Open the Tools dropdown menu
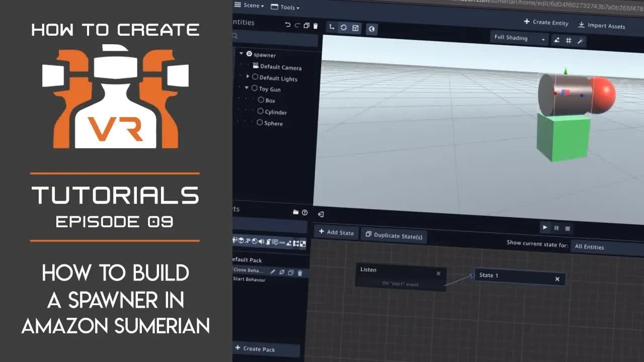This screenshot has width=644, height=362. click(x=285, y=7)
